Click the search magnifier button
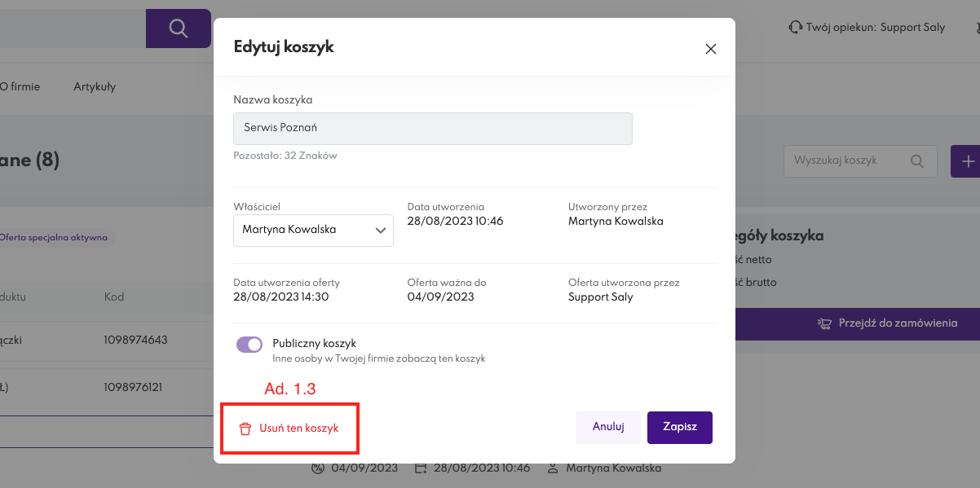980x488 pixels. click(178, 29)
